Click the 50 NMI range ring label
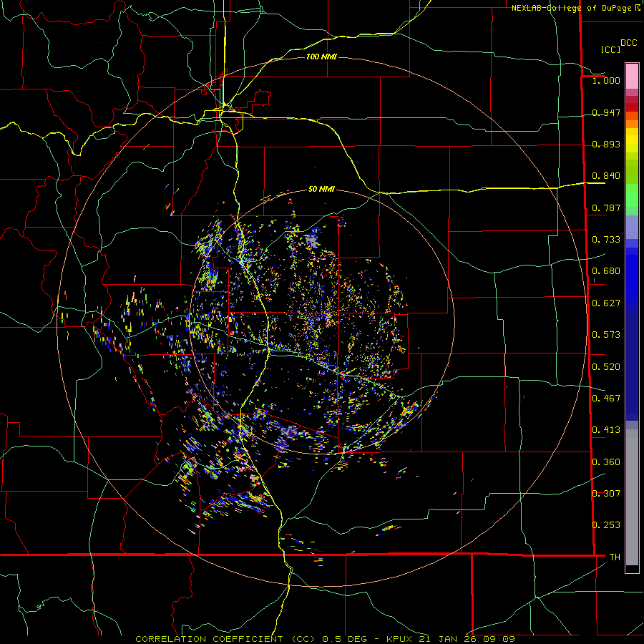Screen dimensions: 644x644 tap(321, 189)
